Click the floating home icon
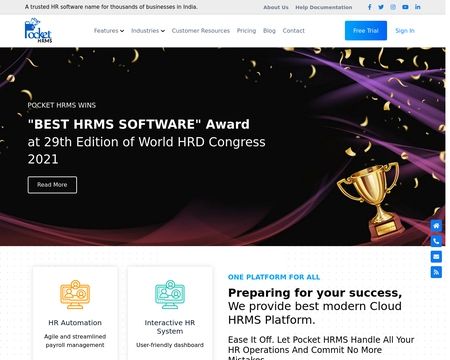This screenshot has width=450, height=360. coord(436,226)
